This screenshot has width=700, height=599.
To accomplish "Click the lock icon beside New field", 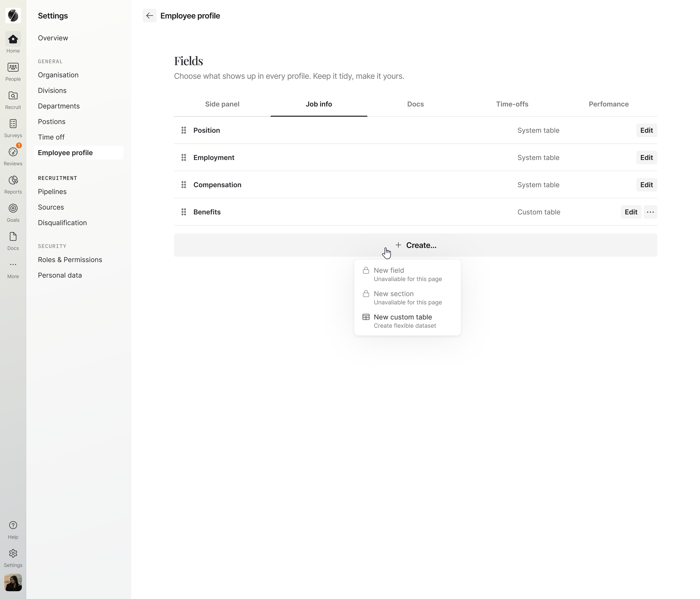I will (366, 270).
